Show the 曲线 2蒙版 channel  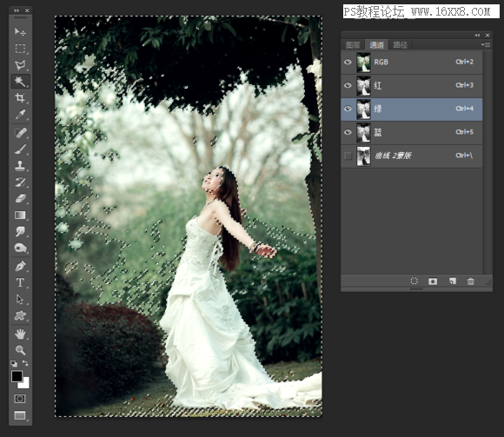coord(348,156)
